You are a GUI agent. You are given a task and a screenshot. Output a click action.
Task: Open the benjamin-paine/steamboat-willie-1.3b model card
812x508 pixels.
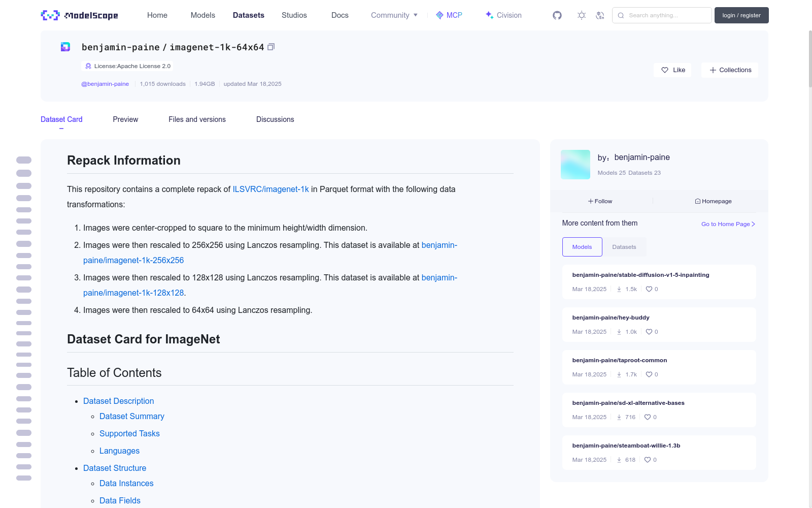[659, 453]
